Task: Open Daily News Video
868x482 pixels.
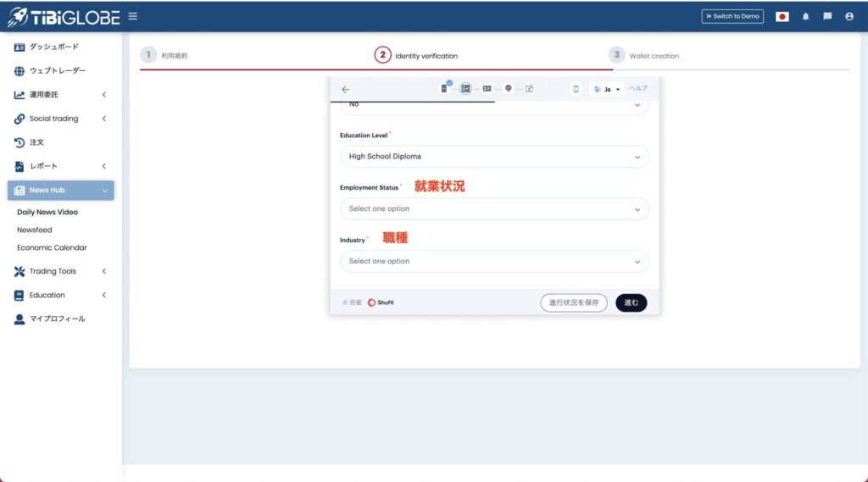Action: click(47, 212)
